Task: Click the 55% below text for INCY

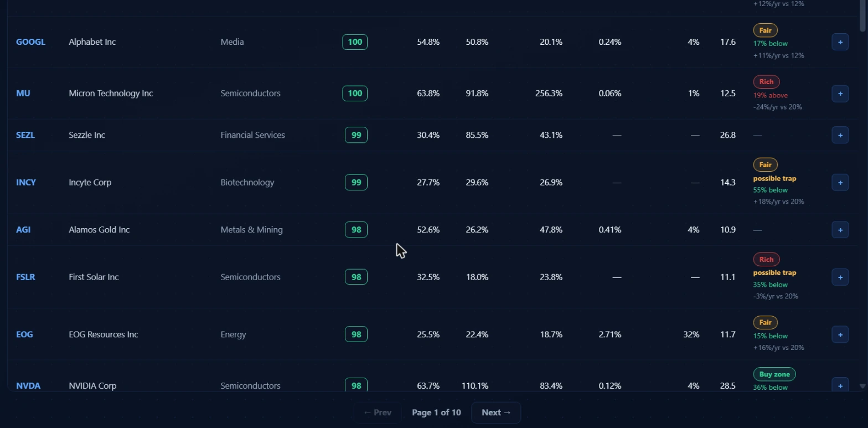Action: (x=770, y=190)
